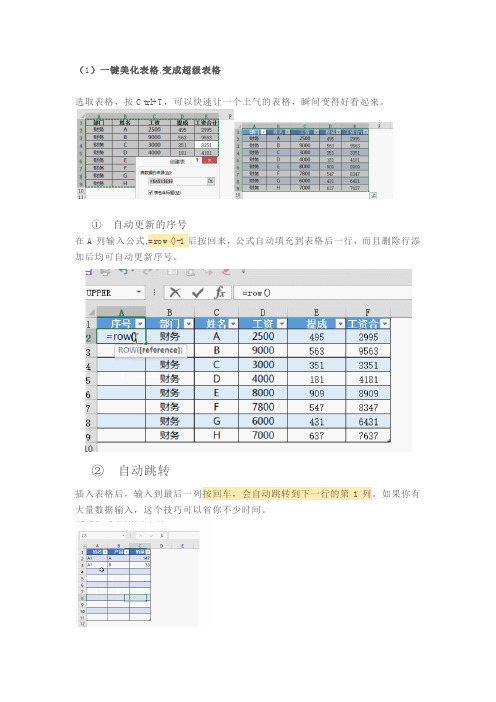Click the fx icon in the bottom small Excel screenshot

[x=162, y=535]
